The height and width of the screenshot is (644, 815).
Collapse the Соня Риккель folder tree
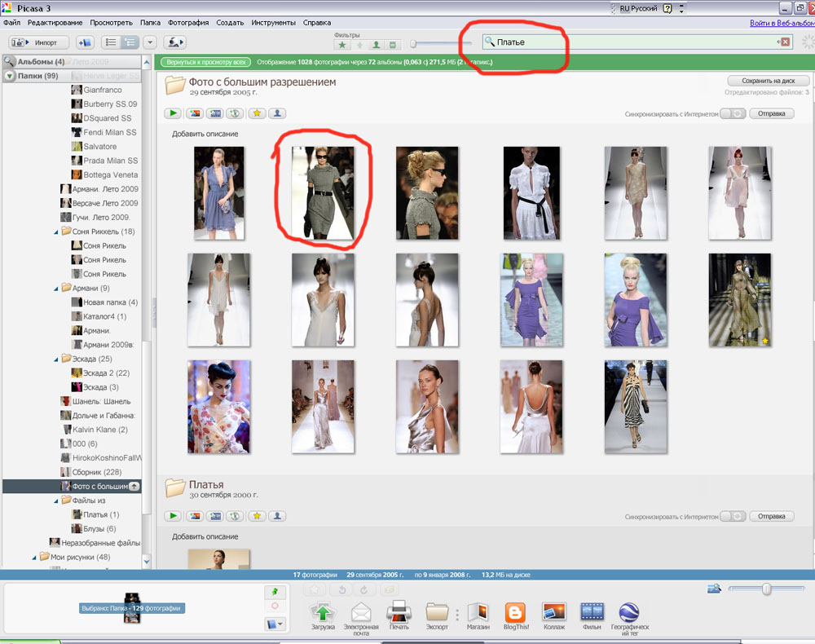pyautogui.click(x=67, y=232)
